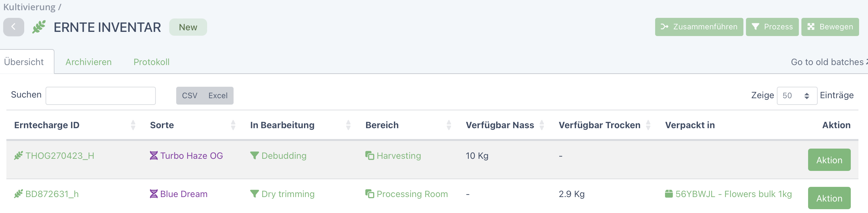
Task: Click the Prozess button
Action: pyautogui.click(x=772, y=27)
